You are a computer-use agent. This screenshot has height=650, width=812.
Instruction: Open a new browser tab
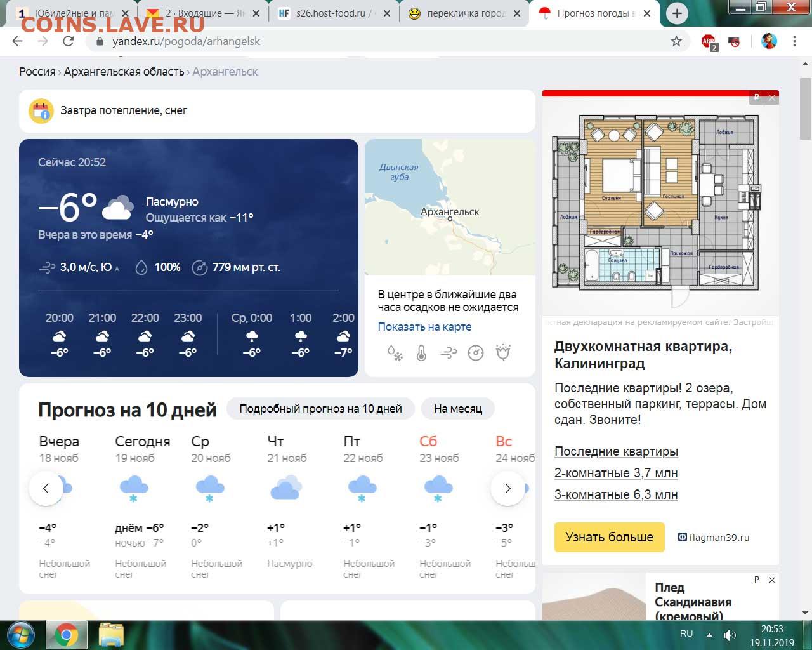pyautogui.click(x=677, y=13)
